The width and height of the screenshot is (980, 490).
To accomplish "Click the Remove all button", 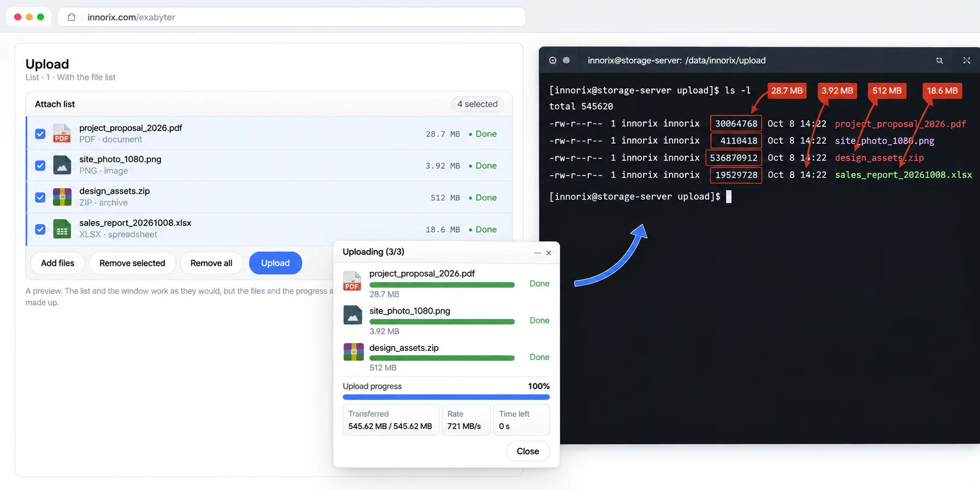I will [x=211, y=263].
